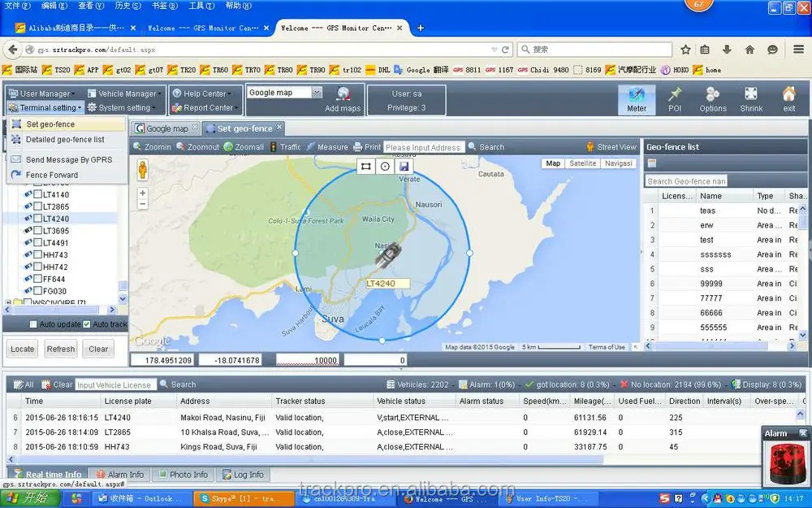
Task: Click the Locate button
Action: [21, 349]
